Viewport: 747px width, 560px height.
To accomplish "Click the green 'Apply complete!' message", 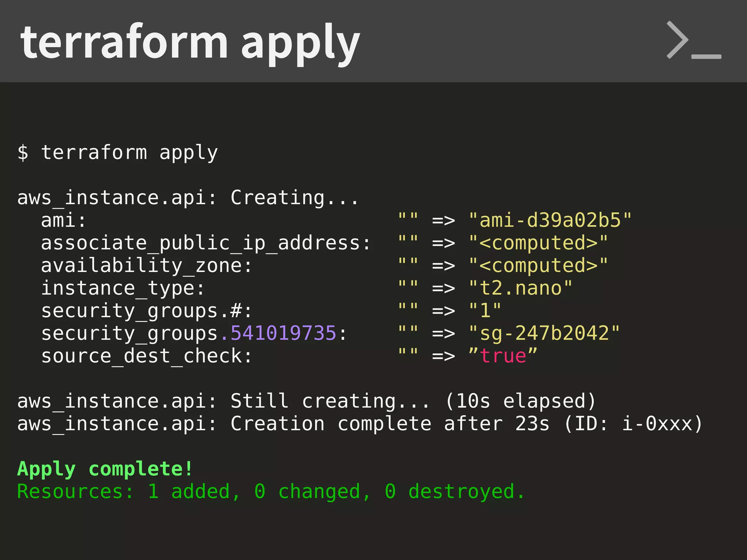I will pyautogui.click(x=105, y=469).
